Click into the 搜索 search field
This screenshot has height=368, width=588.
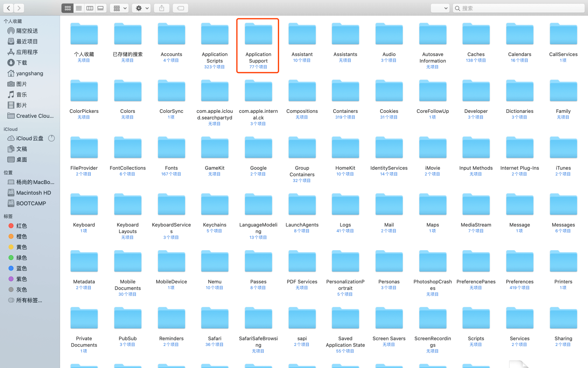coord(519,8)
